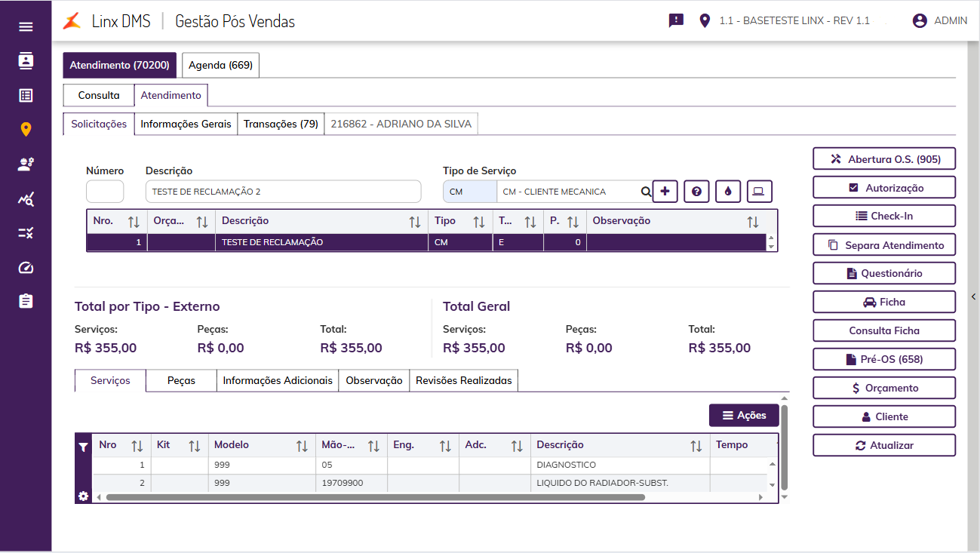The image size is (980, 553).
Task: Click the Separa Atendimento button
Action: tap(884, 245)
